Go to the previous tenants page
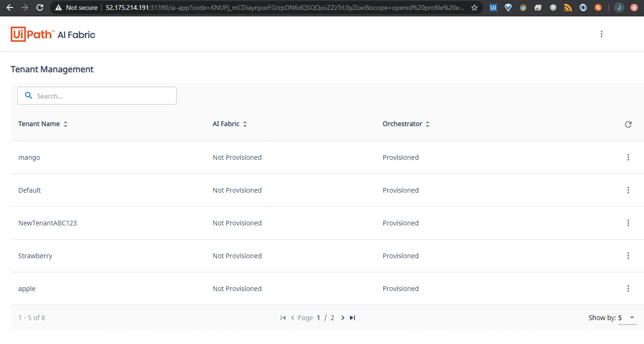Image resolution: width=644 pixels, height=344 pixels. point(293,318)
